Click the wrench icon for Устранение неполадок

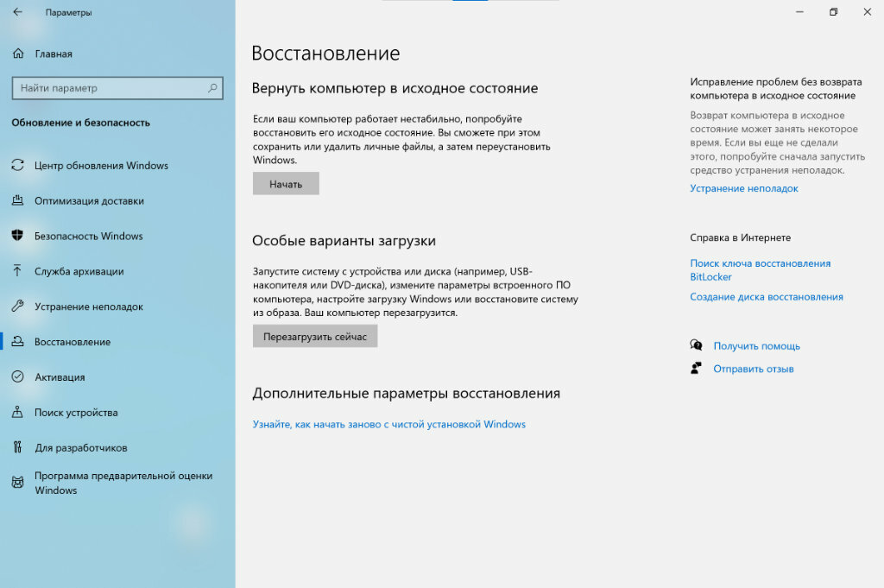[x=17, y=307]
